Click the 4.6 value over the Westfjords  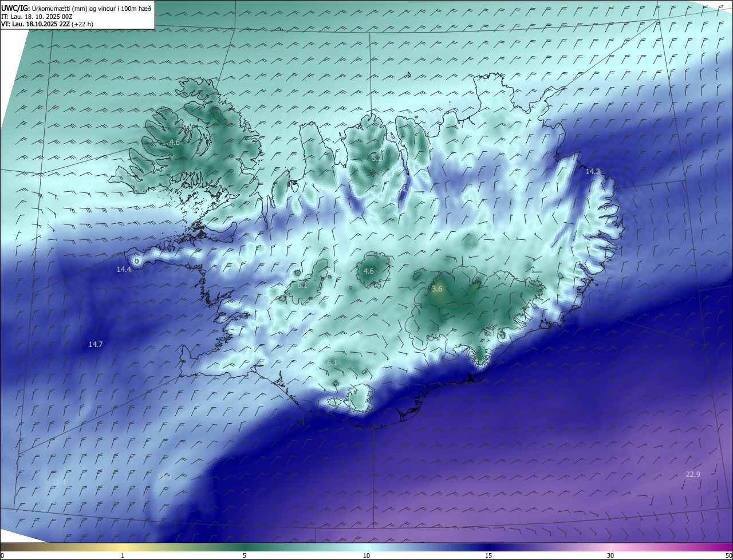point(175,142)
